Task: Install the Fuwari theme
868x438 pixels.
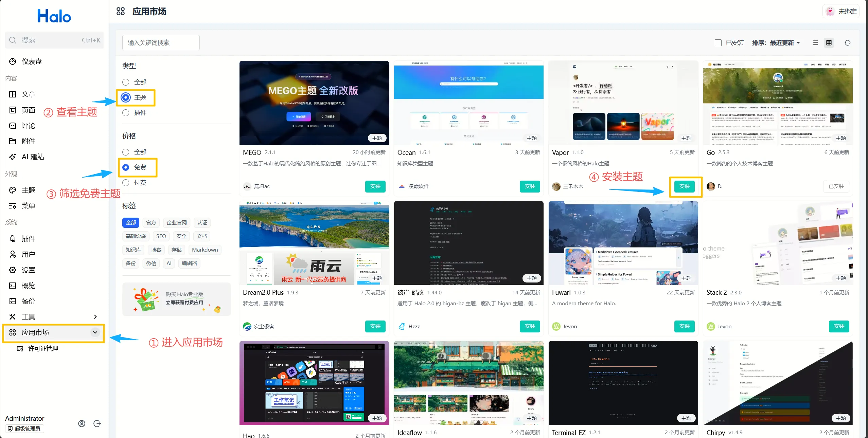Action: [x=684, y=326]
